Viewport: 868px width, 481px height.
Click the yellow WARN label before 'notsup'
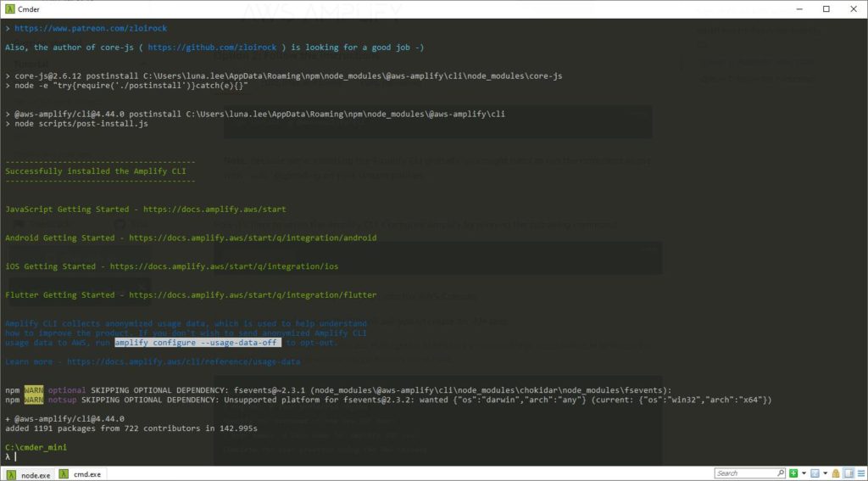tap(34, 400)
